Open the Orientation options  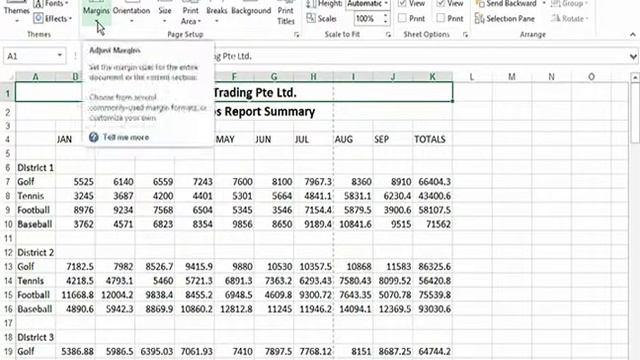131,12
